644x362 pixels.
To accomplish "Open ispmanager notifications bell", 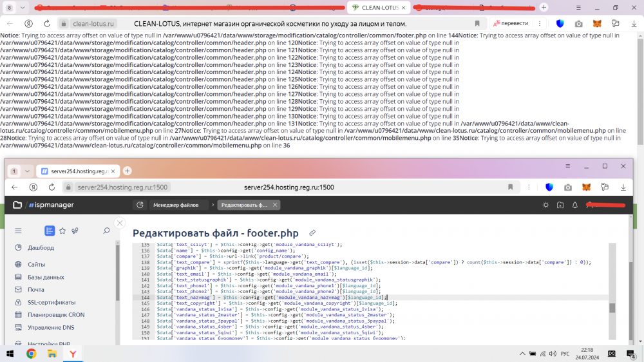I will point(575,205).
